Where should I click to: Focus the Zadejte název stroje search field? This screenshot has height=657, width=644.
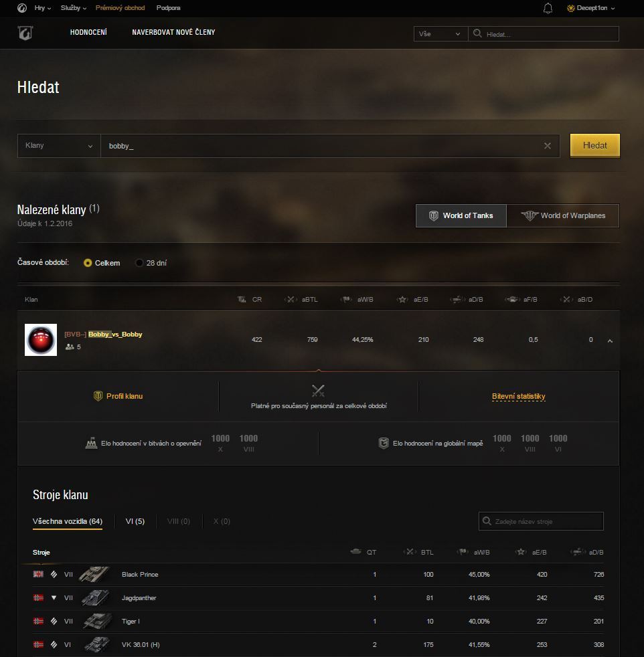[541, 521]
